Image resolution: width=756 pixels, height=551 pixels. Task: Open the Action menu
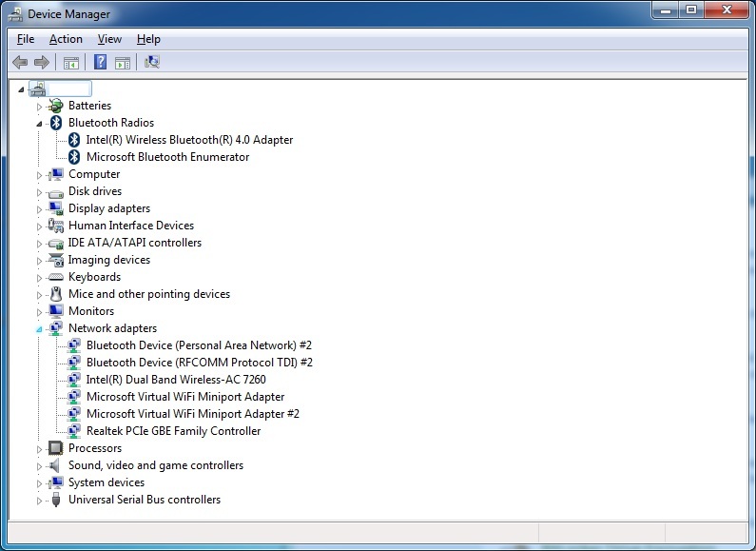66,39
